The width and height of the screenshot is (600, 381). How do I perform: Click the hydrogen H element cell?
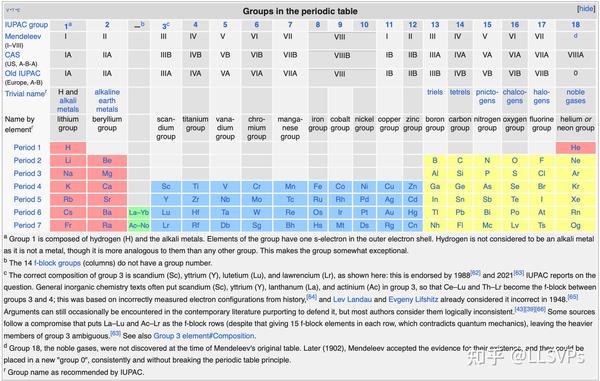68,147
